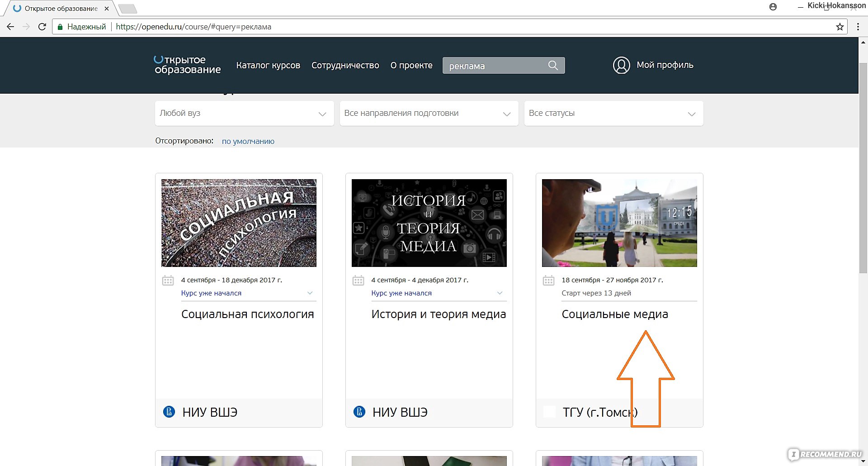Image resolution: width=868 pixels, height=466 pixels.
Task: Open О проекте menu item
Action: (411, 65)
